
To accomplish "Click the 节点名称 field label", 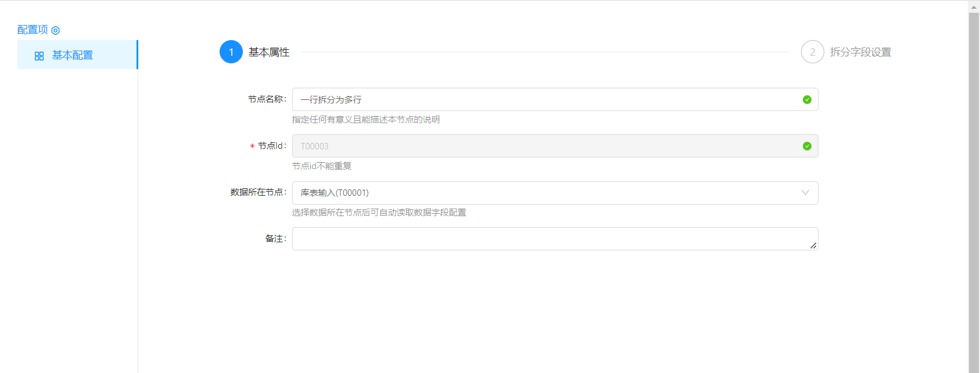I will 267,99.
